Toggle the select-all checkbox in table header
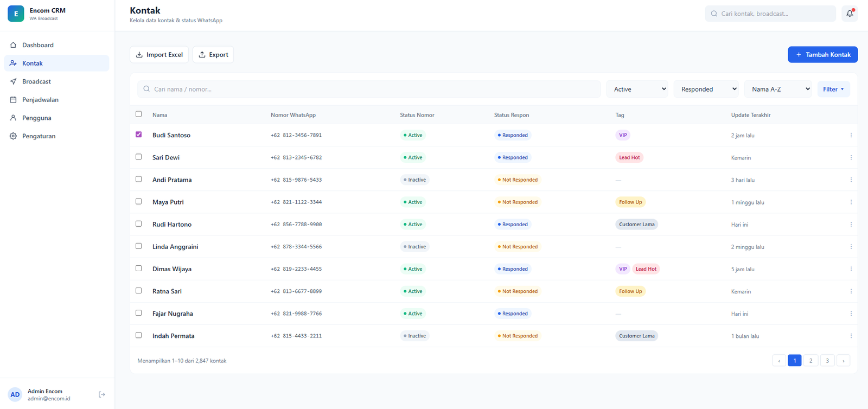This screenshot has width=868, height=409. tap(138, 114)
